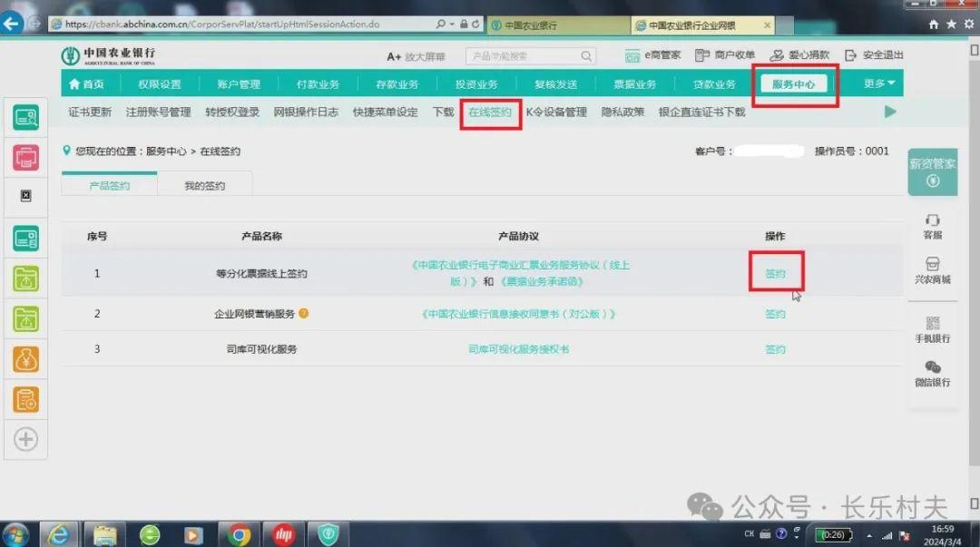
Task: Open 商户收单 from the top bar
Action: pyautogui.click(x=725, y=55)
